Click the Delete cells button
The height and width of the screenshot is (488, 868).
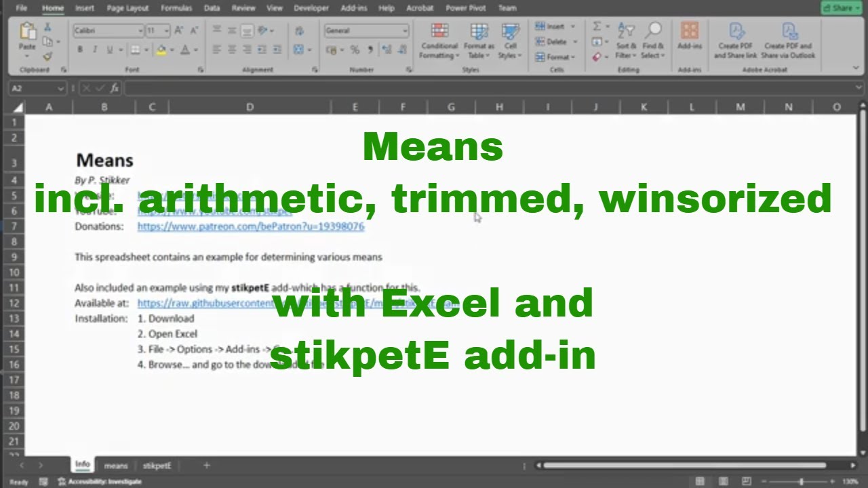pyautogui.click(x=556, y=42)
